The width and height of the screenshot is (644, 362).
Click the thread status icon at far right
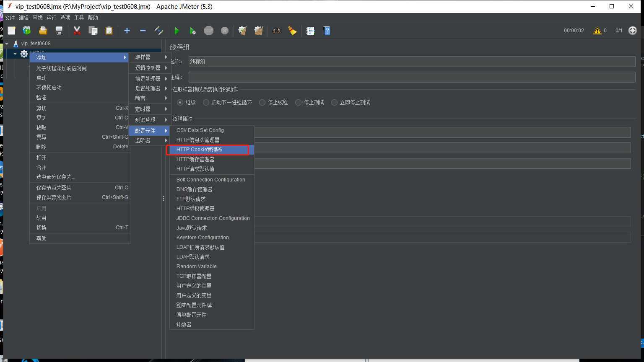633,31
